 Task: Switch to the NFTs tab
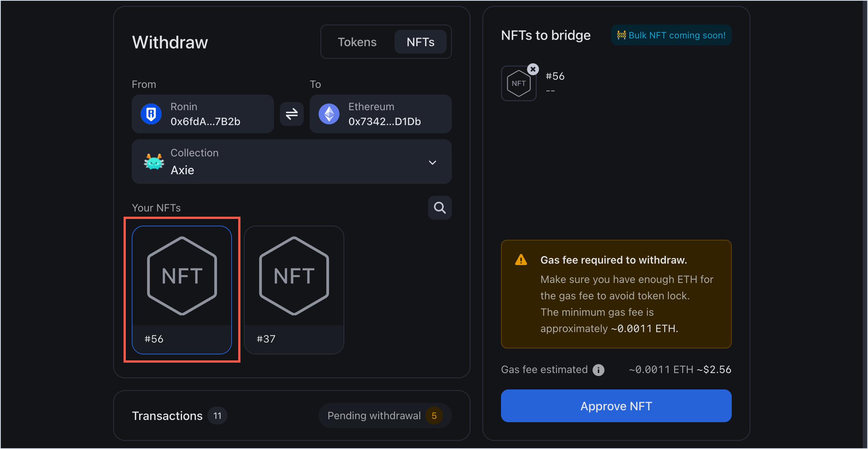pos(421,42)
